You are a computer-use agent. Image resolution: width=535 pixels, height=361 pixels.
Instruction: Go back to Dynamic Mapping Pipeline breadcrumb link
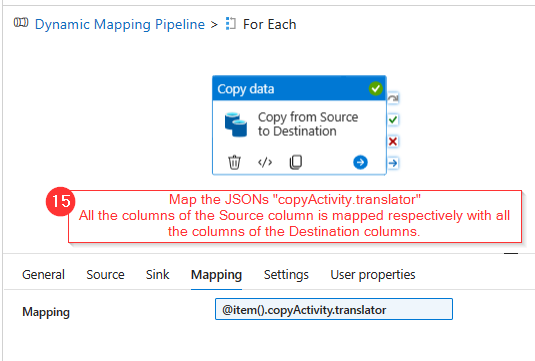[120, 24]
